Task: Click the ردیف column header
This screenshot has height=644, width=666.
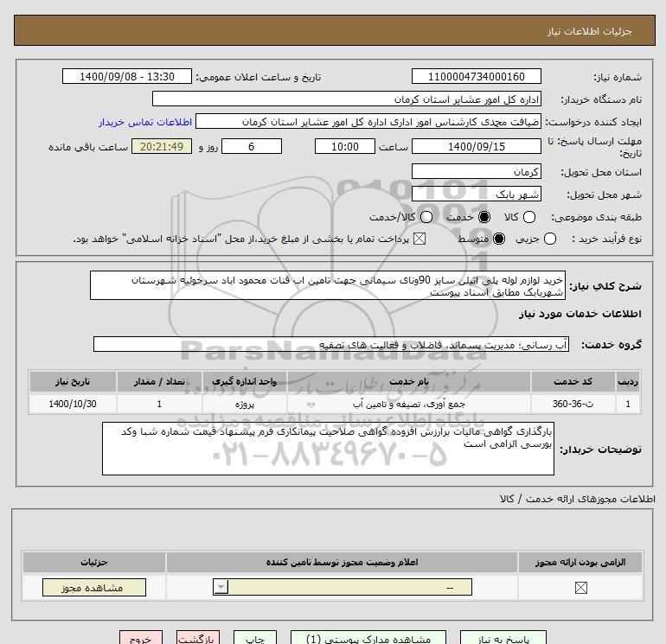Action: tap(628, 381)
